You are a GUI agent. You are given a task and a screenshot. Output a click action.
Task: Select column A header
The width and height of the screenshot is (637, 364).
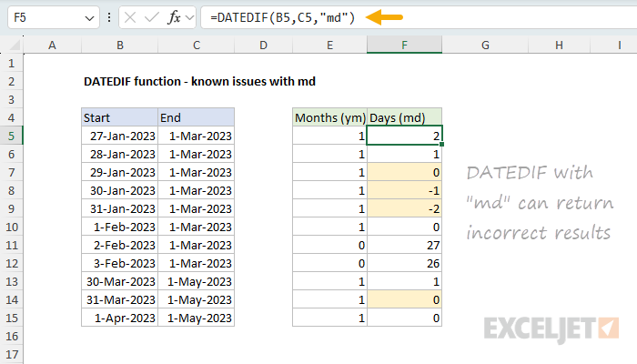click(x=52, y=45)
